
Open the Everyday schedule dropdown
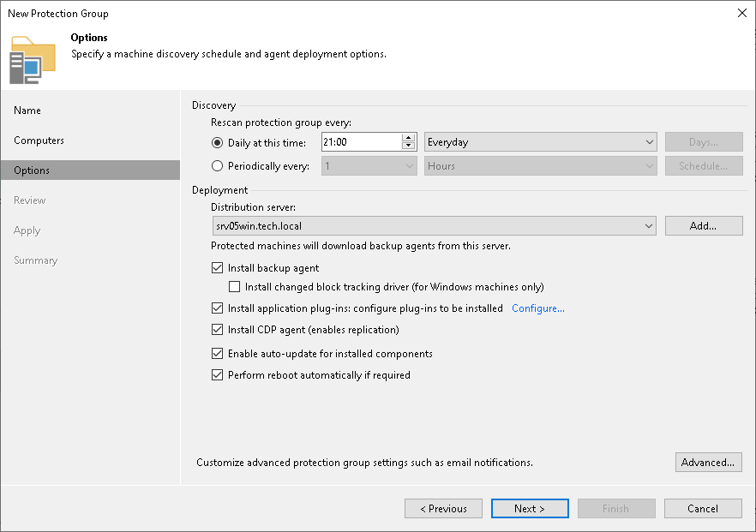point(650,142)
